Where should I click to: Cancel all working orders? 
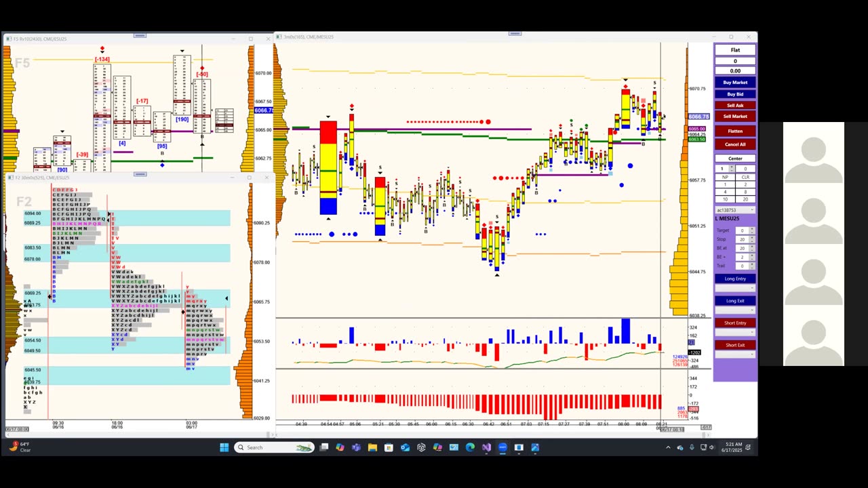735,144
